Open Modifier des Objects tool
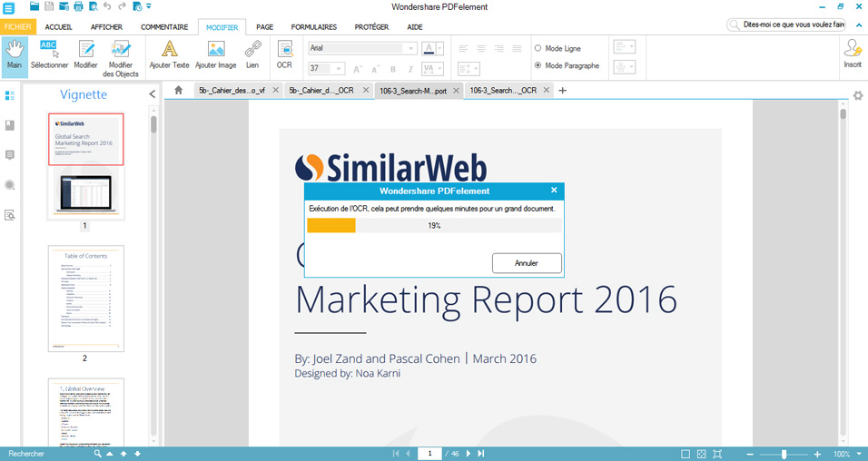Viewport: 868px width, 461px height. click(121, 57)
